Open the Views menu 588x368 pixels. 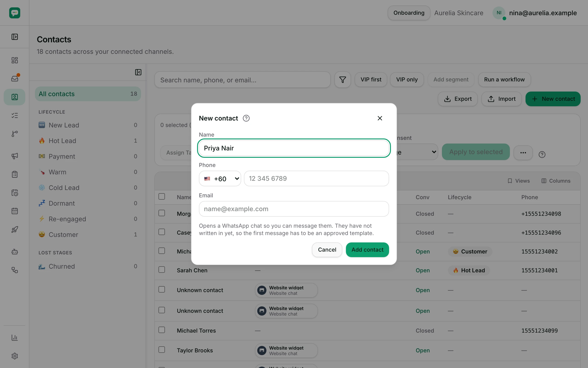519,181
